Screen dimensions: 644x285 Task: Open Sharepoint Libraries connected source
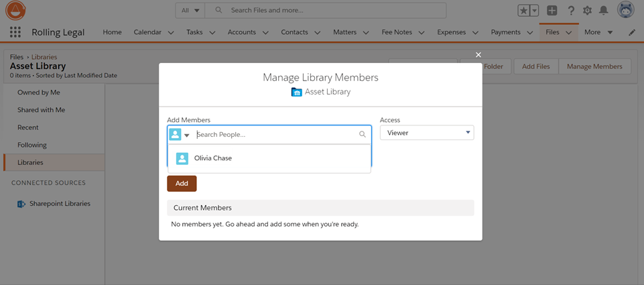point(59,204)
